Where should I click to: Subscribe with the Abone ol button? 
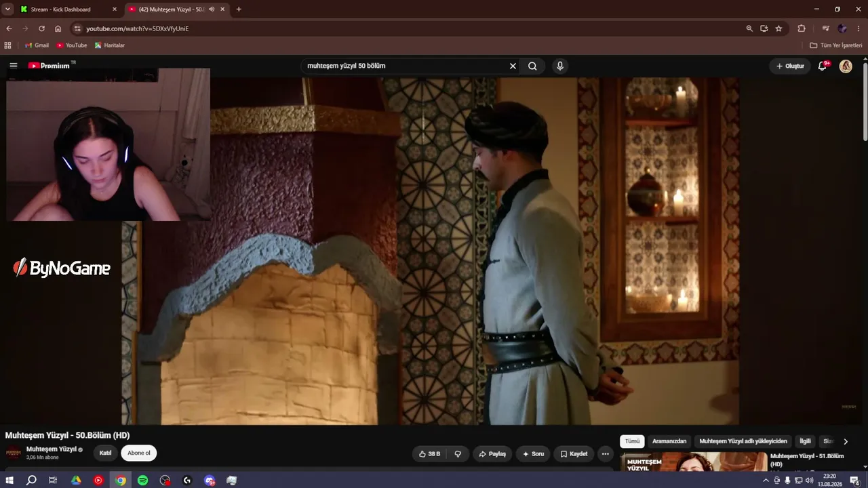point(139,453)
